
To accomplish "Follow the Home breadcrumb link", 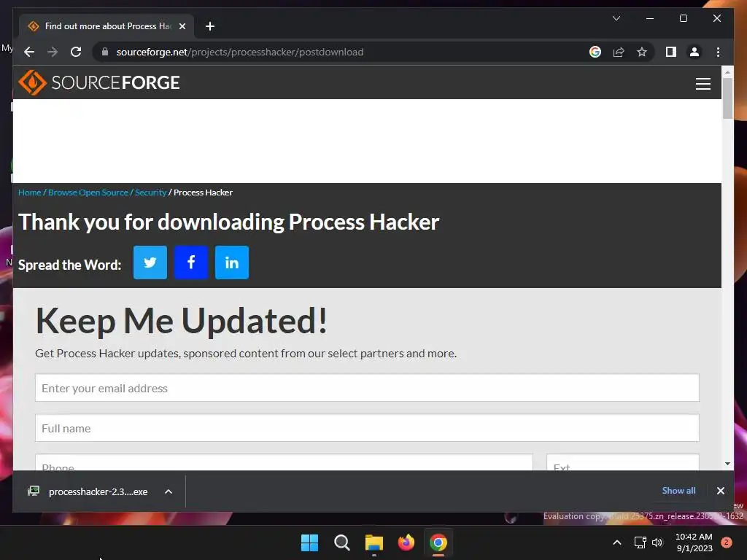I will [29, 192].
